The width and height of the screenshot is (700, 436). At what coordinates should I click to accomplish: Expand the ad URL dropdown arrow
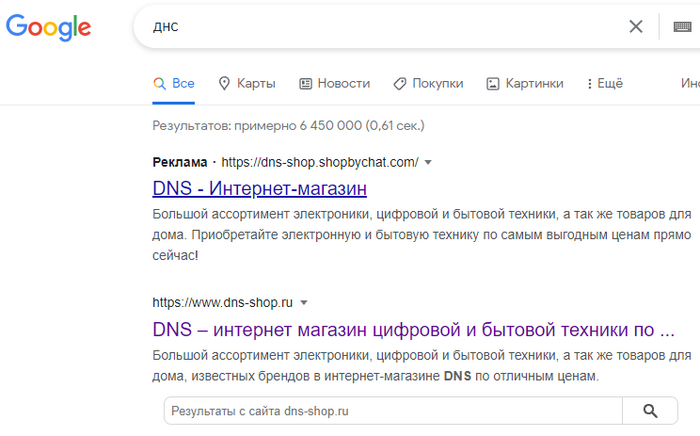pos(428,162)
